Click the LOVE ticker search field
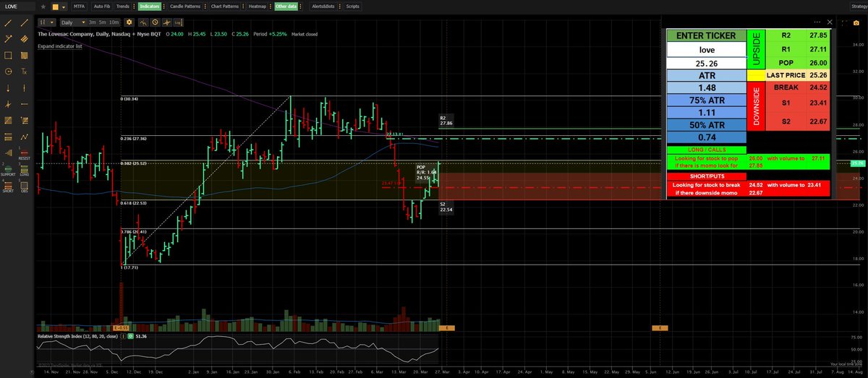 click(18, 7)
